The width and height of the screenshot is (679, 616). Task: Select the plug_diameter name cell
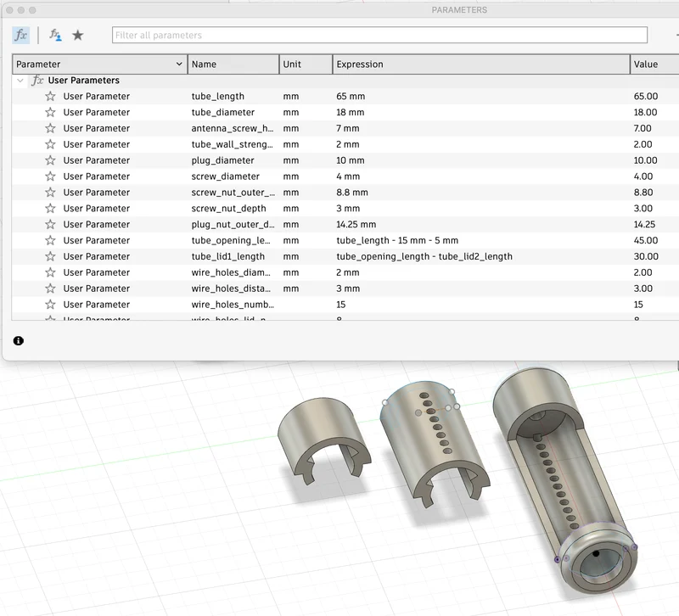click(222, 160)
